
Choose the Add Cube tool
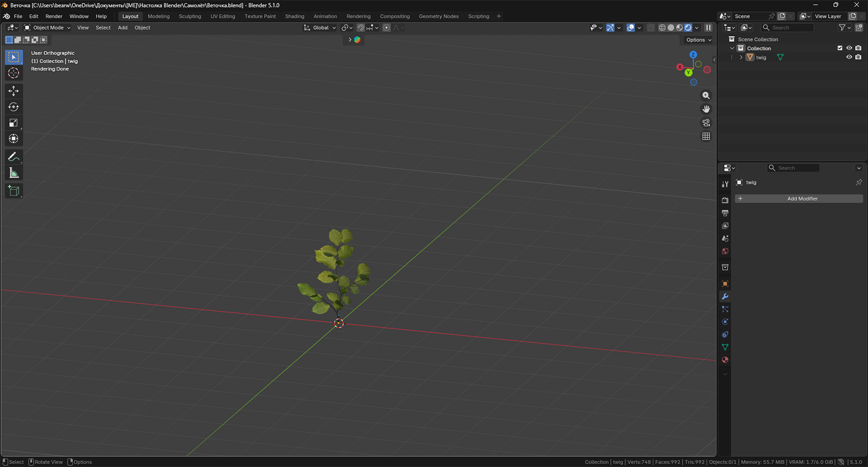pos(14,191)
